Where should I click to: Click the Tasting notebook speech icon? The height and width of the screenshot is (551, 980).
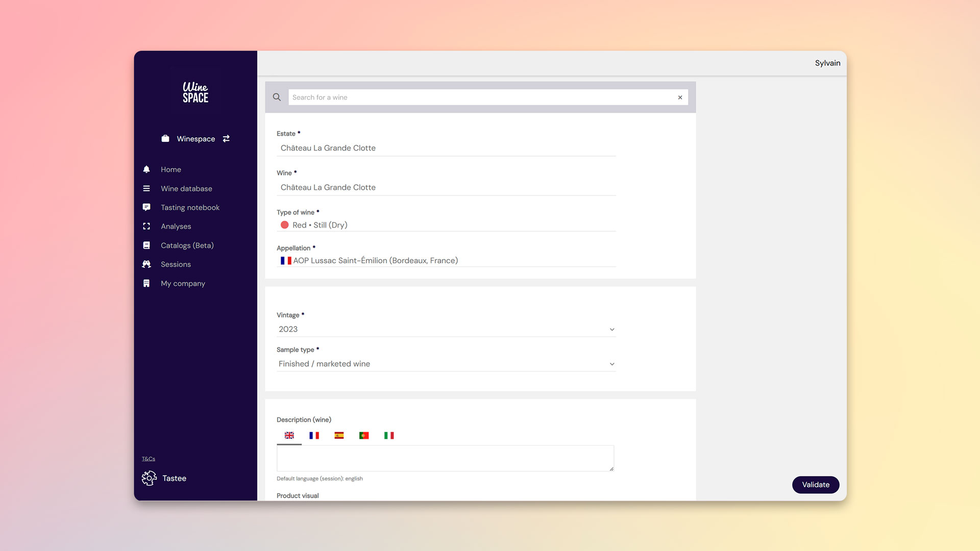click(146, 207)
